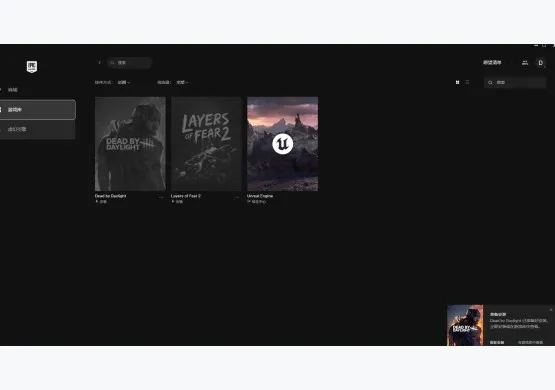This screenshot has height=390, width=555.
Task: Switch library to grid view
Action: click(457, 82)
